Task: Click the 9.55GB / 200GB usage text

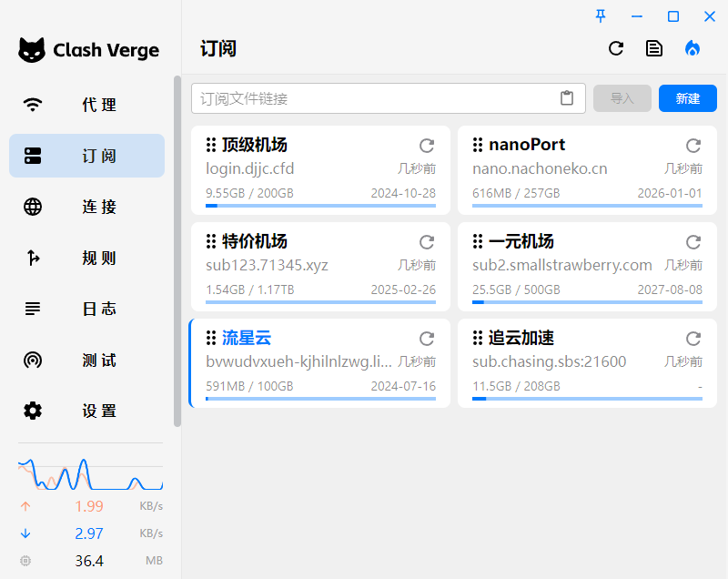Action: (x=249, y=193)
